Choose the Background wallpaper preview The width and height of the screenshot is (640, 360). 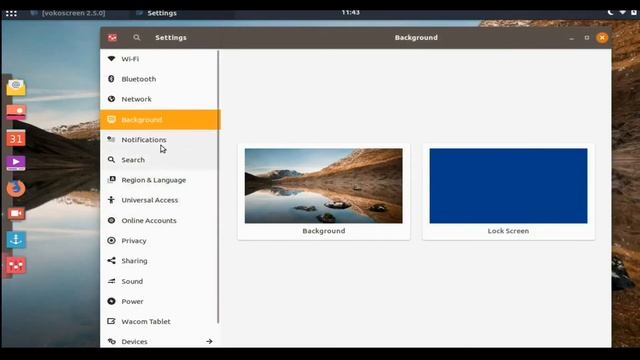324,186
